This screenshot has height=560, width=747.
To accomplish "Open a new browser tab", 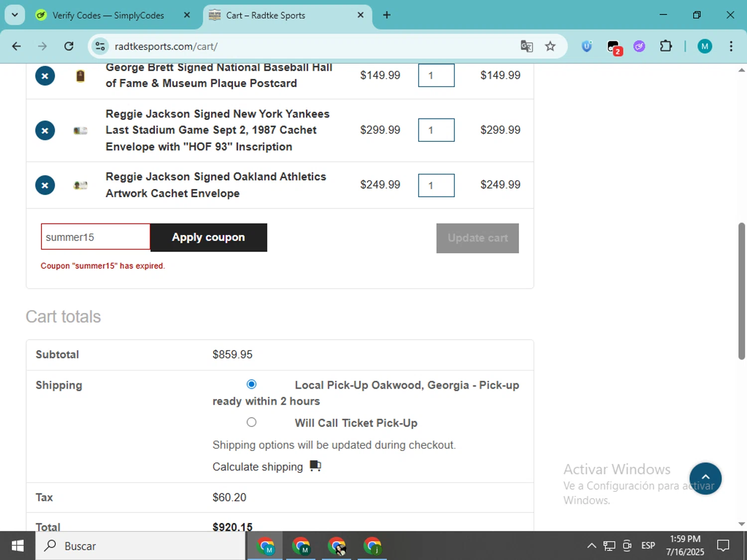I will [x=386, y=15].
